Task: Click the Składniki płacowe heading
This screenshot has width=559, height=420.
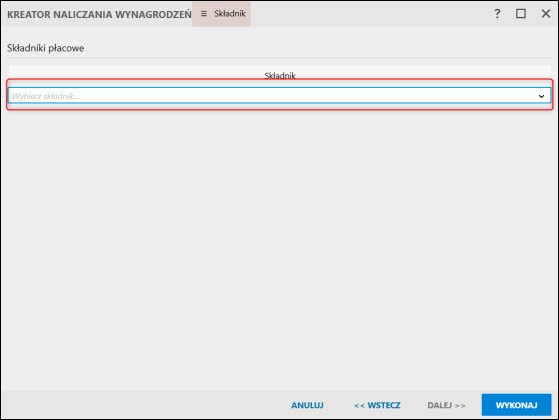Action: [x=46, y=48]
